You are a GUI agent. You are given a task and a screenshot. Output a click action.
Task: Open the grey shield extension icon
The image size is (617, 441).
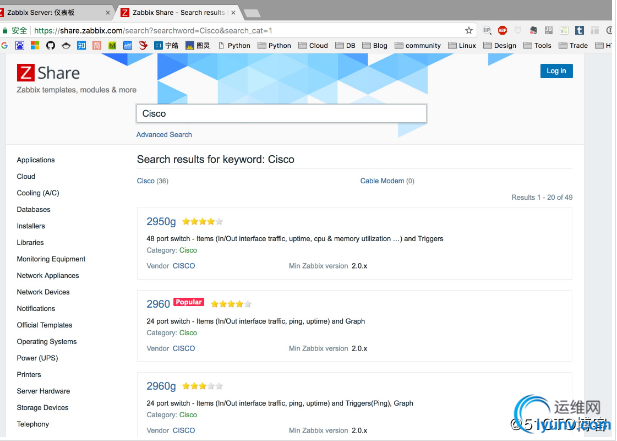(518, 30)
